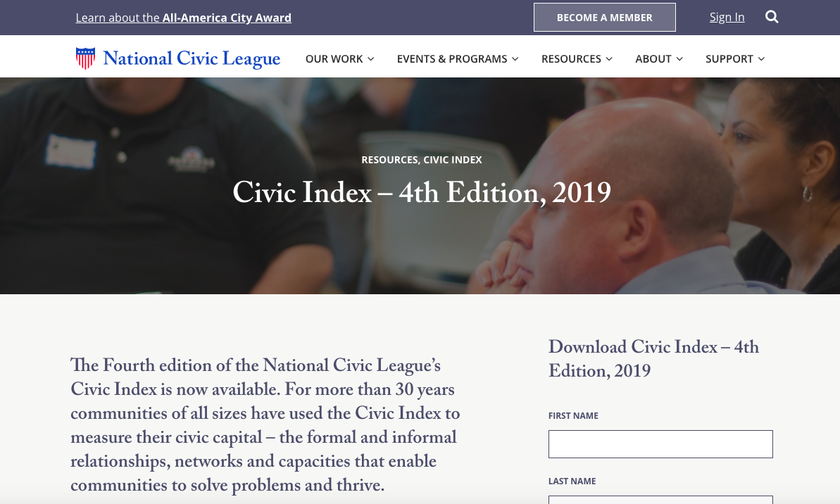Screen dimensions: 840x504
Task: Open the RESOURCES category link in hero
Action: [389, 160]
